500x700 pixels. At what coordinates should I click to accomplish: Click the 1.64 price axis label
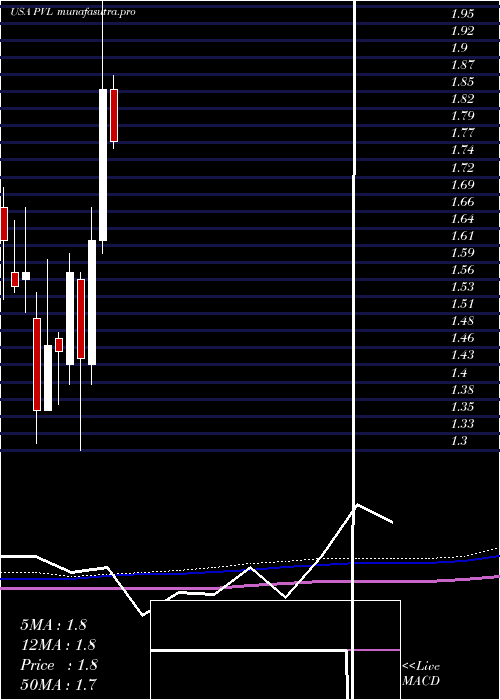[x=462, y=219]
